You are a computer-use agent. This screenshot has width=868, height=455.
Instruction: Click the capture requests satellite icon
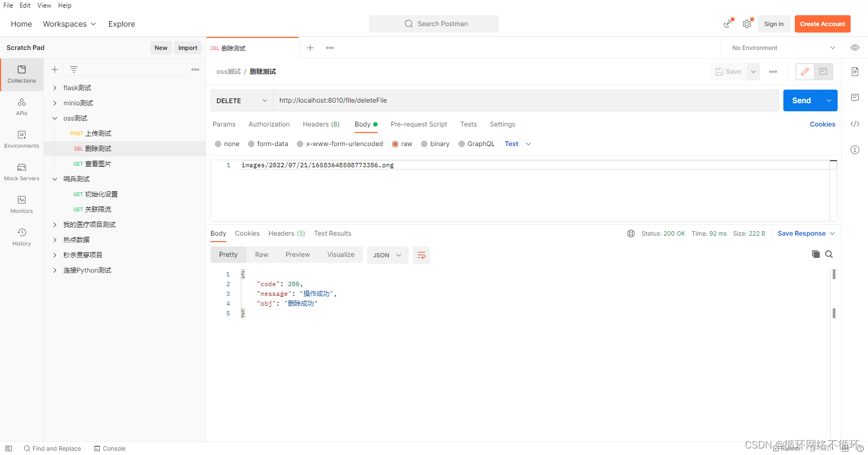pyautogui.click(x=728, y=24)
